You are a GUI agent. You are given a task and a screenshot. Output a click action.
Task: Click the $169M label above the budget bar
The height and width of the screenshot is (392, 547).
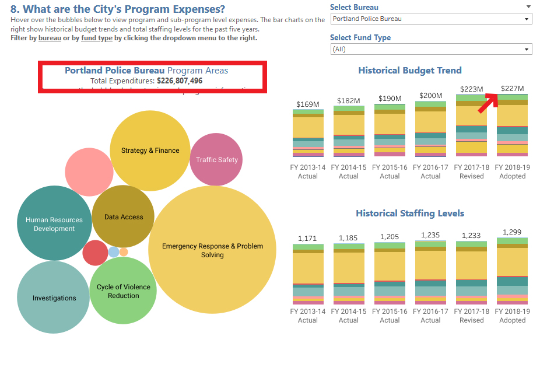pyautogui.click(x=308, y=104)
